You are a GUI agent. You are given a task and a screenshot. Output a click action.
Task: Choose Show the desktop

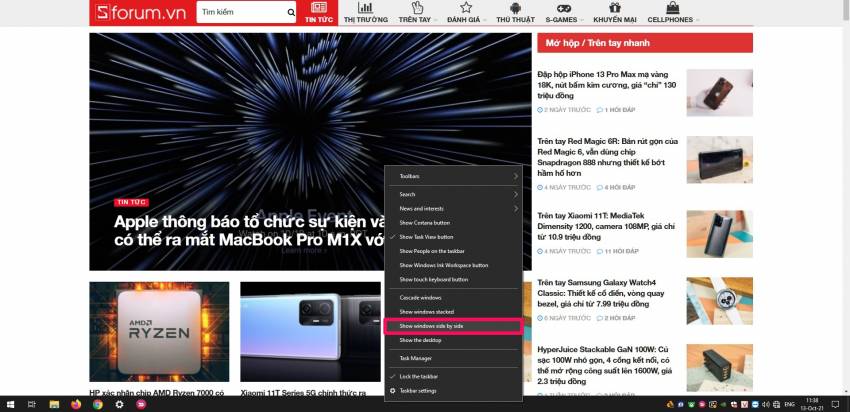click(x=453, y=340)
